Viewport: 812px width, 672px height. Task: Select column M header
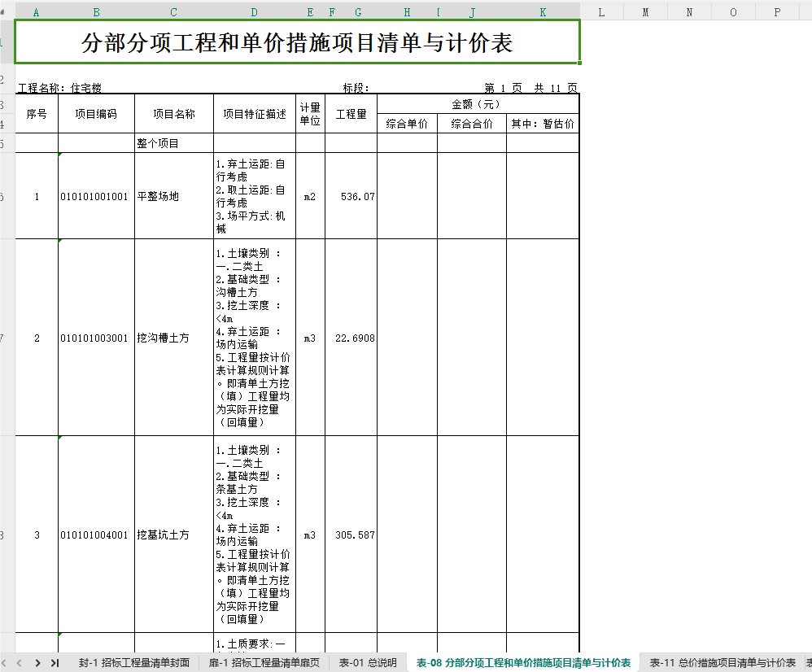tap(645, 12)
